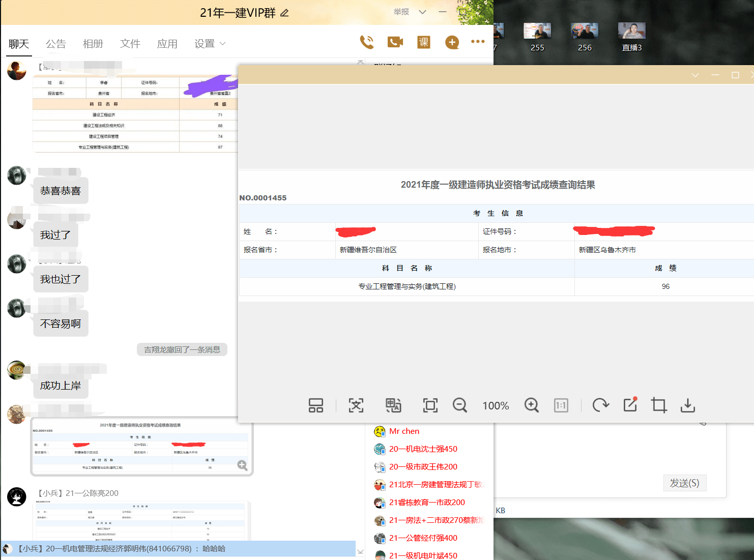The image size is (754, 560).
Task: Start a group voice call
Action: click(x=366, y=42)
